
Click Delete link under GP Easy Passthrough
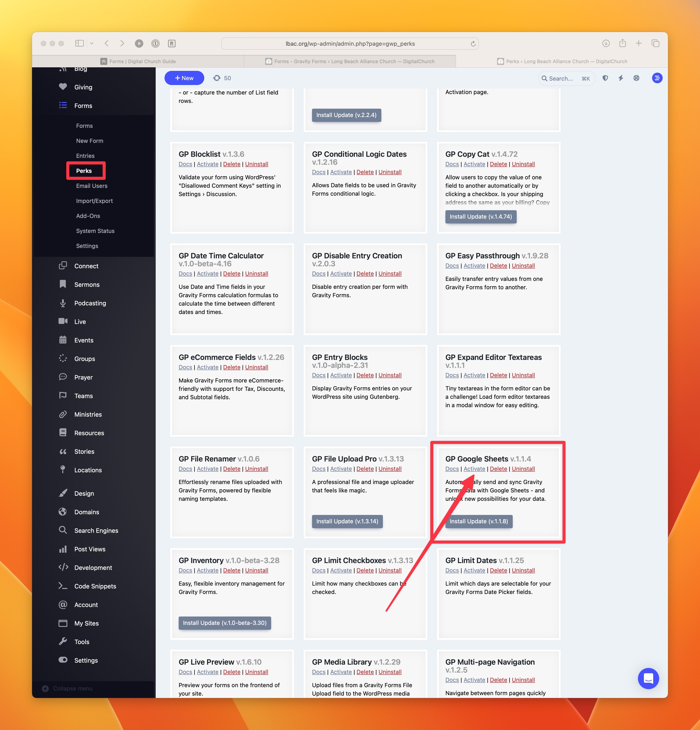click(x=498, y=266)
